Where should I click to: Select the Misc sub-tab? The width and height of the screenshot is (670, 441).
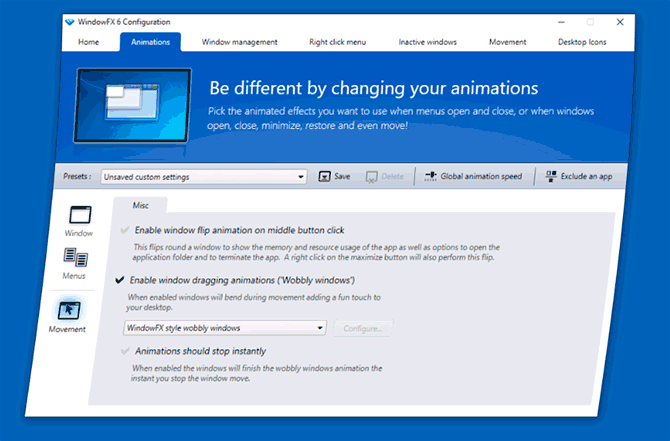140,206
